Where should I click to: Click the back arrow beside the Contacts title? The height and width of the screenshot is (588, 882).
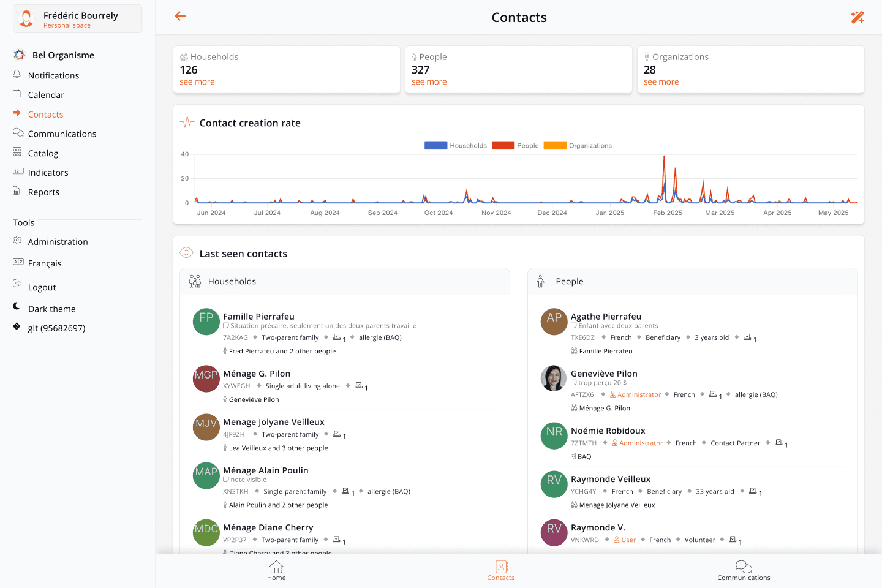coord(180,17)
